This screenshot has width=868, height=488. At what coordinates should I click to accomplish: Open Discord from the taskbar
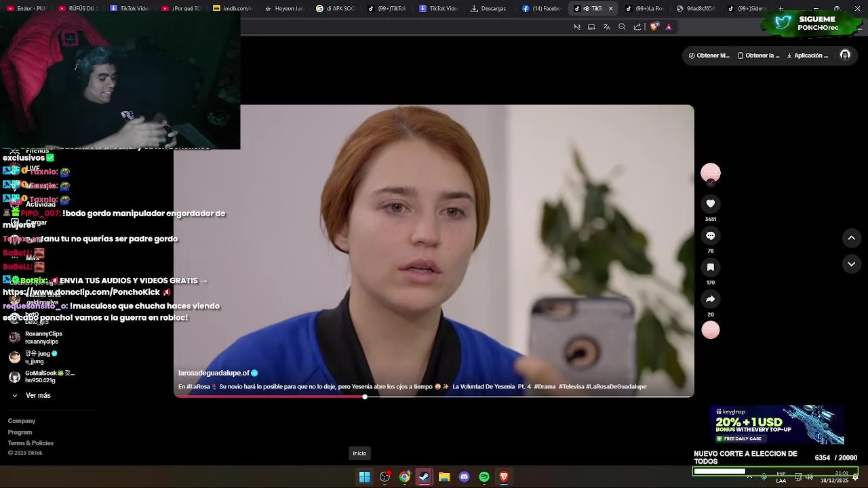pyautogui.click(x=464, y=477)
